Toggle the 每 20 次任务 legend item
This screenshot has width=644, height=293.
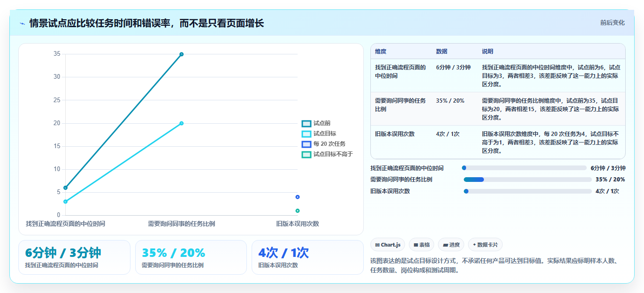(324, 144)
